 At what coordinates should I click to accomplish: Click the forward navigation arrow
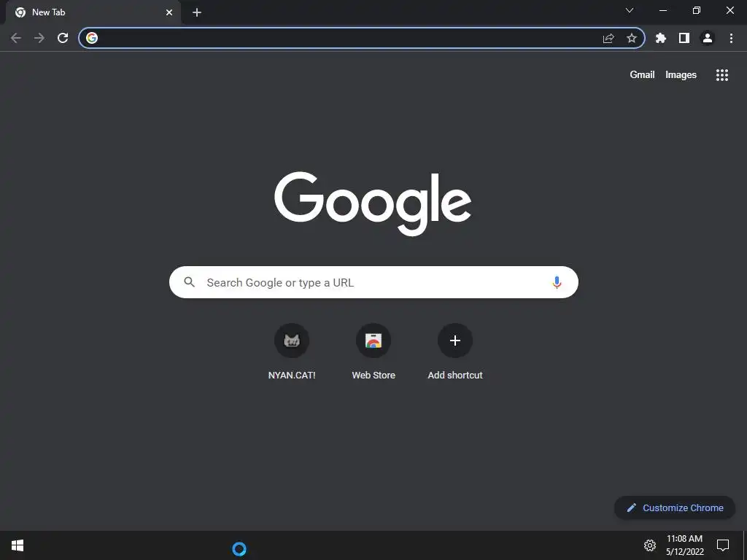click(39, 38)
